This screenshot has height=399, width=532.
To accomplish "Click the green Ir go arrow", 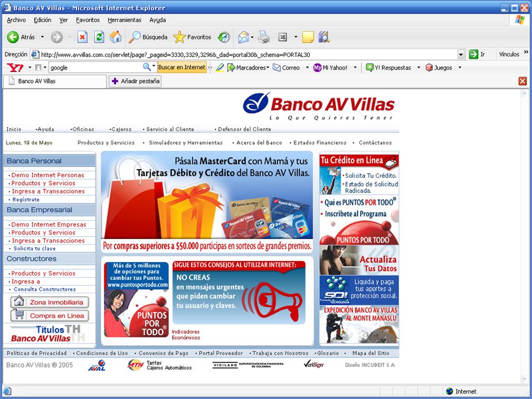I will (x=473, y=54).
